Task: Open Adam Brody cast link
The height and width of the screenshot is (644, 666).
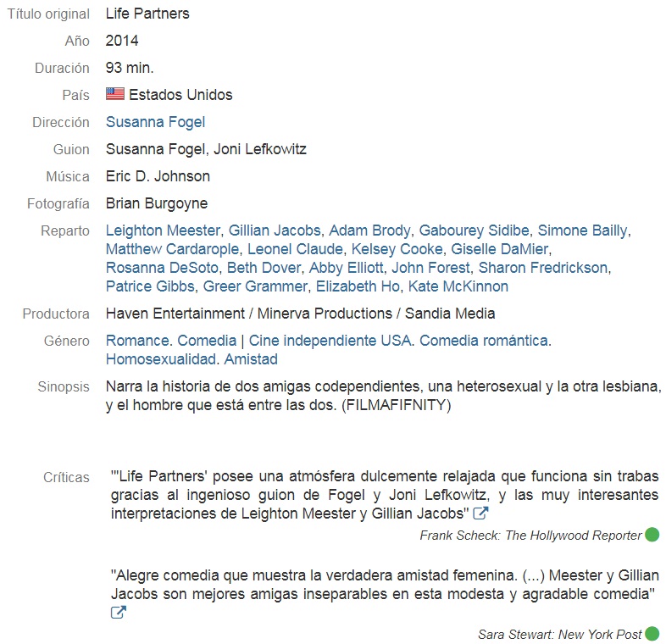Action: point(370,230)
